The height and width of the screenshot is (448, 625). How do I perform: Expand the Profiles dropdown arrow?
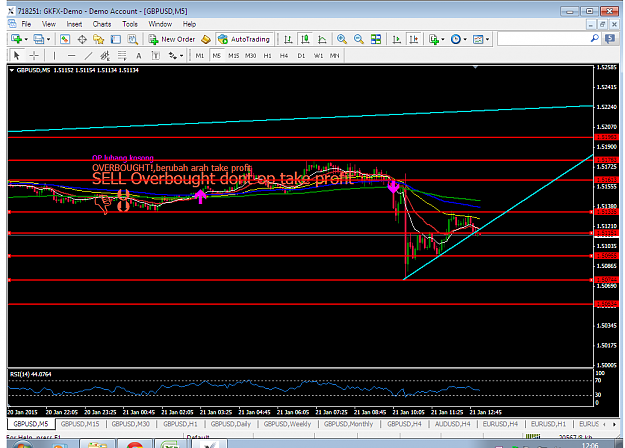48,39
